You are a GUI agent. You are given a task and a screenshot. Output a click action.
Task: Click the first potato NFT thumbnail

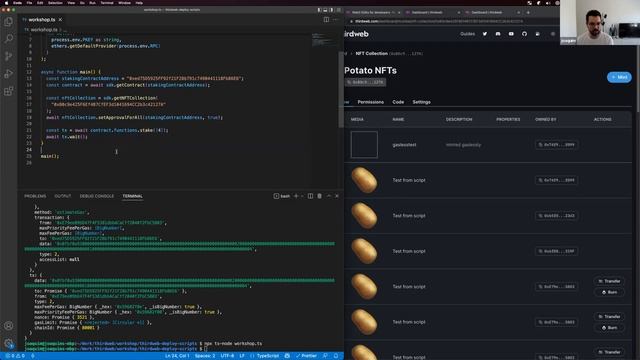[364, 180]
